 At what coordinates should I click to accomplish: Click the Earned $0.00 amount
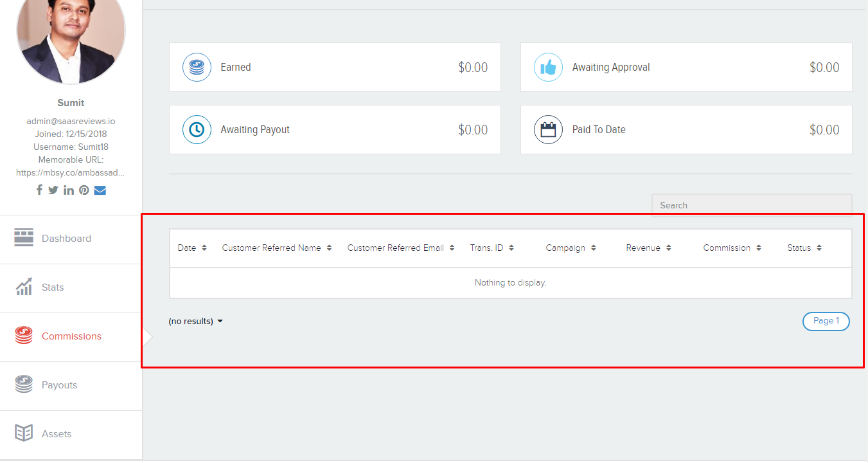coord(473,67)
